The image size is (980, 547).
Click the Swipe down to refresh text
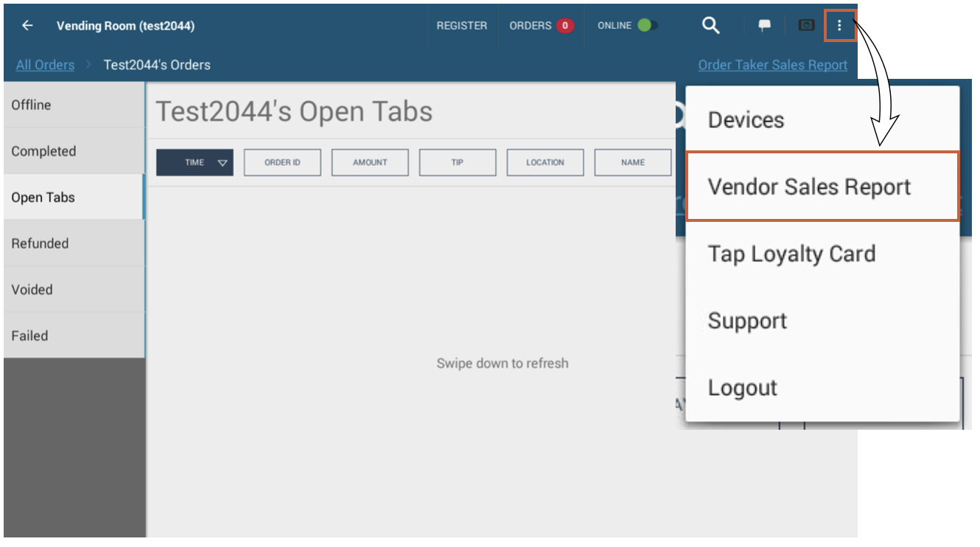503,363
